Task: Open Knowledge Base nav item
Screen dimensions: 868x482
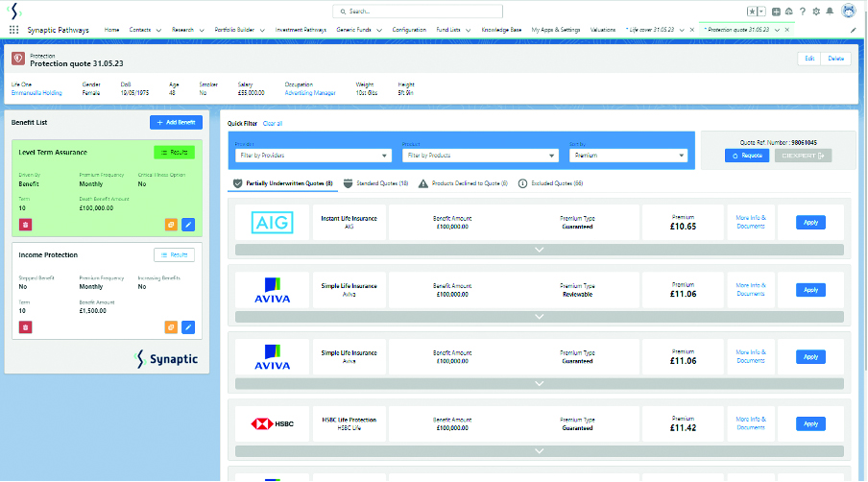Action: coord(501,30)
